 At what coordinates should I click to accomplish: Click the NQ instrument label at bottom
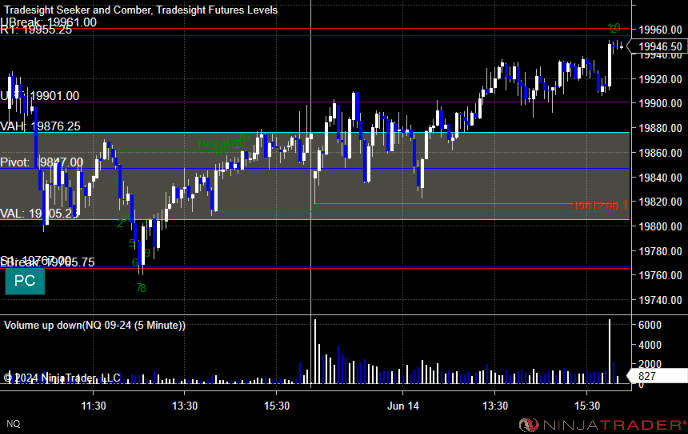point(13,423)
